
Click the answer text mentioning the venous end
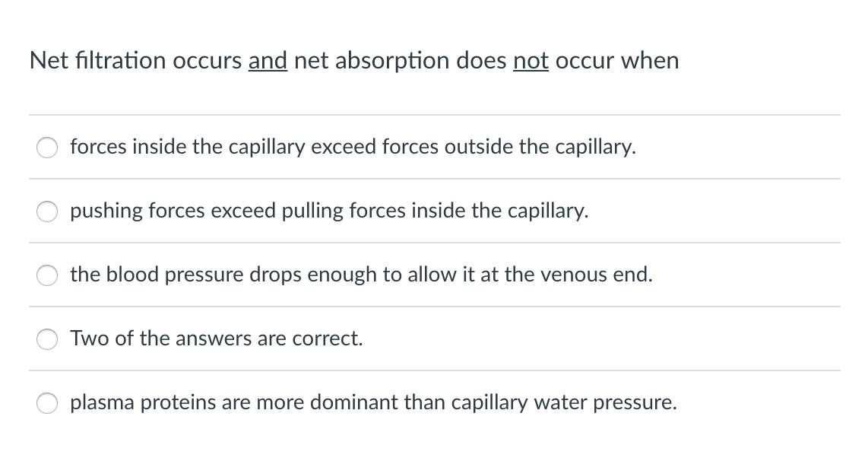pyautogui.click(x=360, y=275)
